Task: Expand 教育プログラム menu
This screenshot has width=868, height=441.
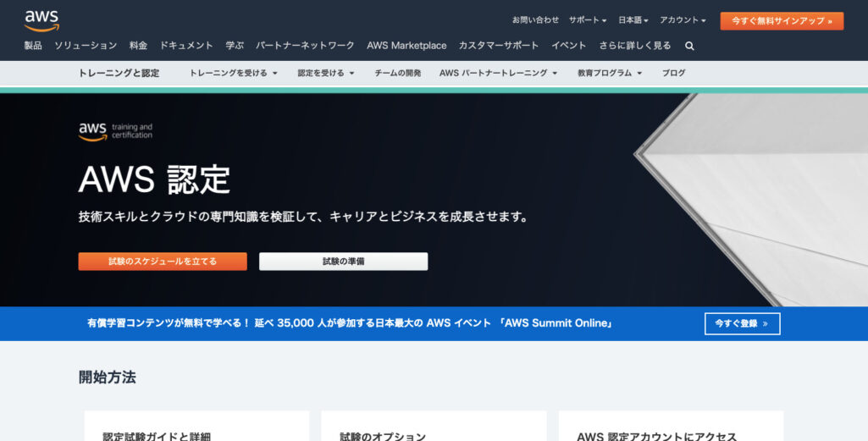Action: click(610, 73)
